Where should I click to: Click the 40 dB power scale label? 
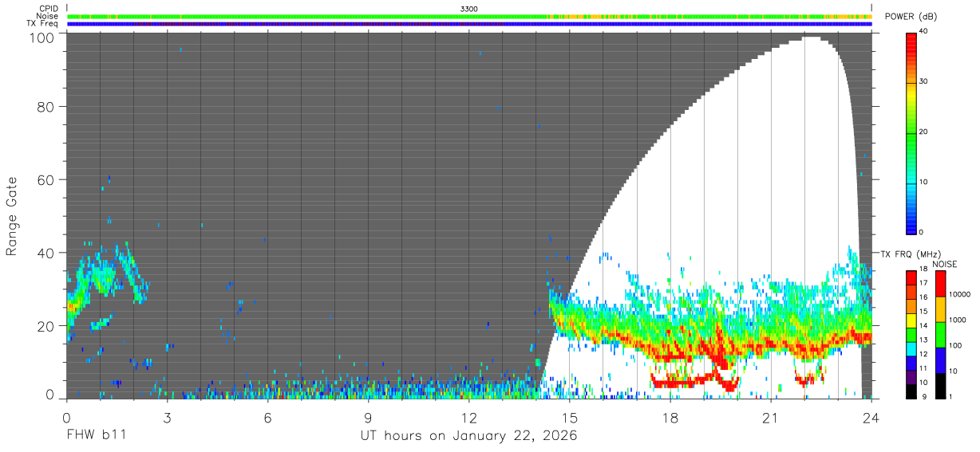coord(924,32)
